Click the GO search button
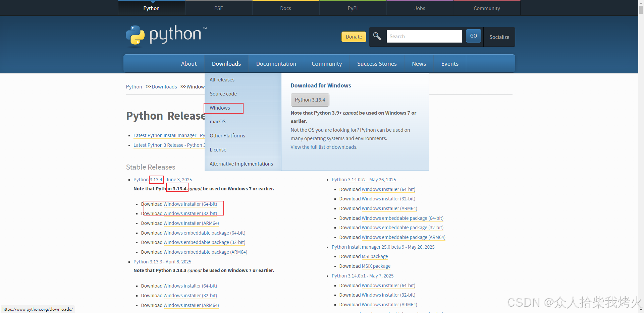This screenshot has width=644, height=313. click(x=473, y=36)
